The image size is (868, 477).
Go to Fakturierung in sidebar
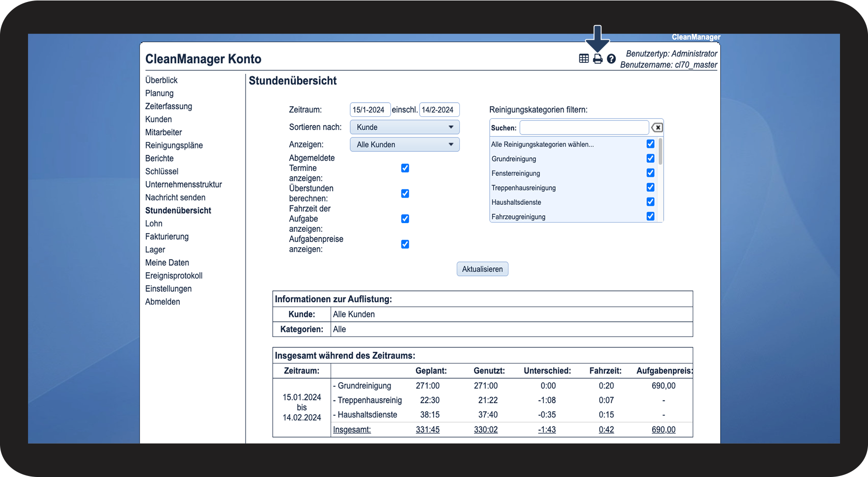(167, 236)
